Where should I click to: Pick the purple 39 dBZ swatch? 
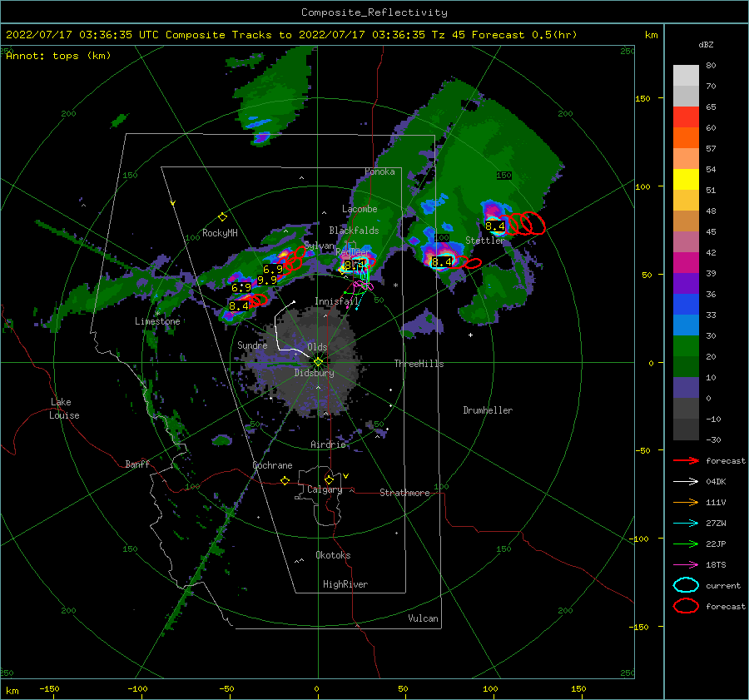686,283
